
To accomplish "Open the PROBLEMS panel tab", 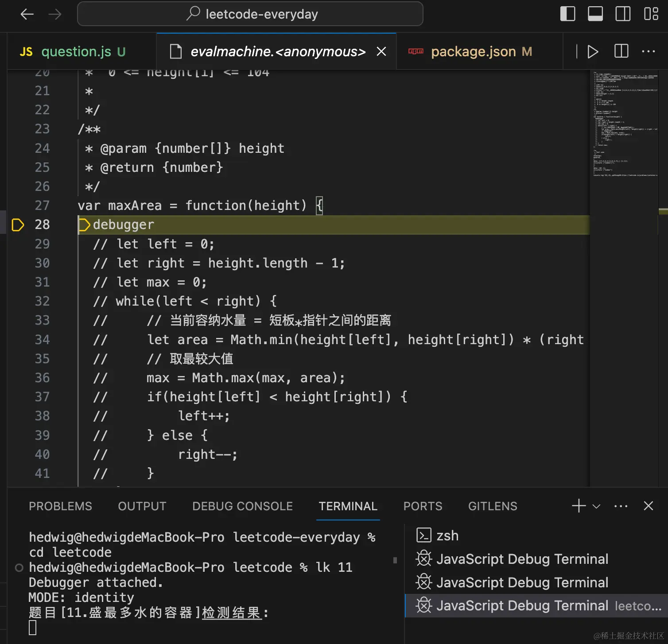I will pyautogui.click(x=60, y=506).
